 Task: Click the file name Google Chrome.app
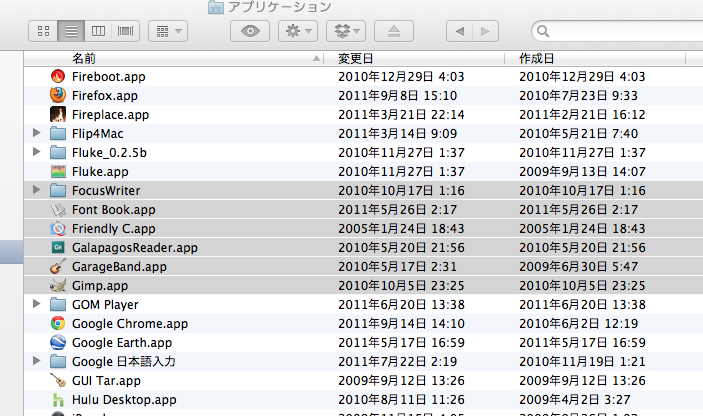(x=130, y=324)
